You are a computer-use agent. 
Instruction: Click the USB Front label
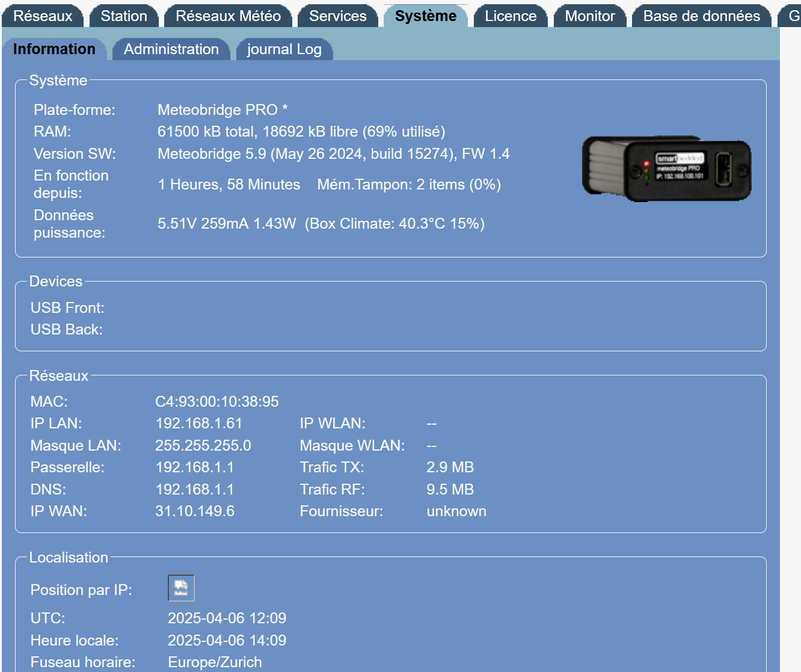coord(67,308)
